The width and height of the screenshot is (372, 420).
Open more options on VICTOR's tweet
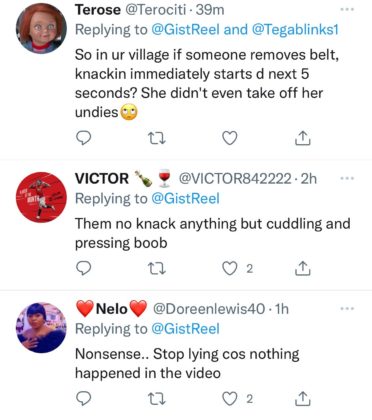[347, 178]
